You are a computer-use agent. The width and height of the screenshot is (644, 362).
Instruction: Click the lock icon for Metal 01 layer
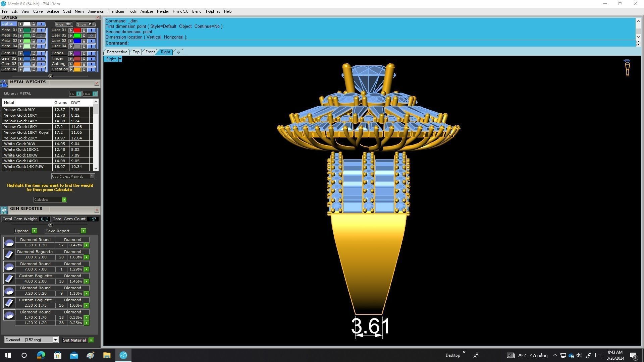[x=34, y=30]
